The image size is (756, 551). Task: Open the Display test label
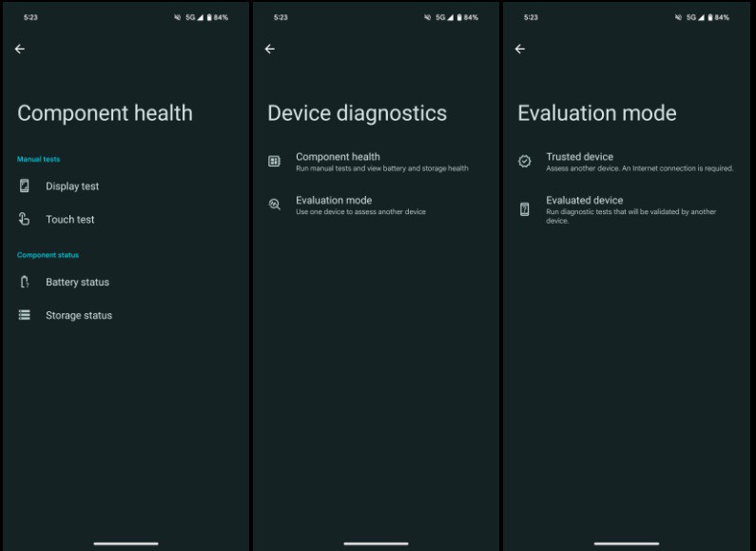click(72, 187)
